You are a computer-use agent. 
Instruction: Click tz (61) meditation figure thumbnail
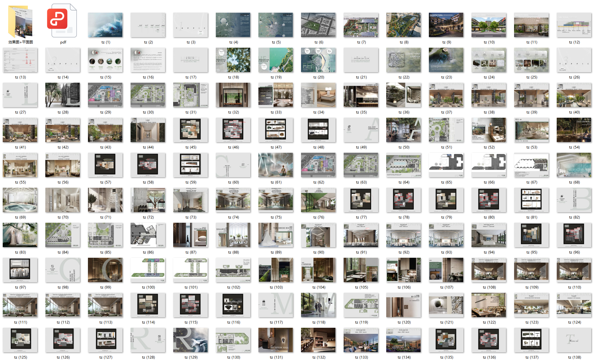coord(276,165)
